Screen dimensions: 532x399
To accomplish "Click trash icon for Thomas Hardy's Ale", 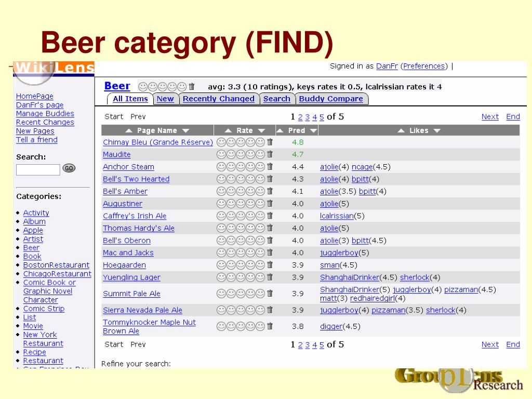I will click(x=270, y=228).
